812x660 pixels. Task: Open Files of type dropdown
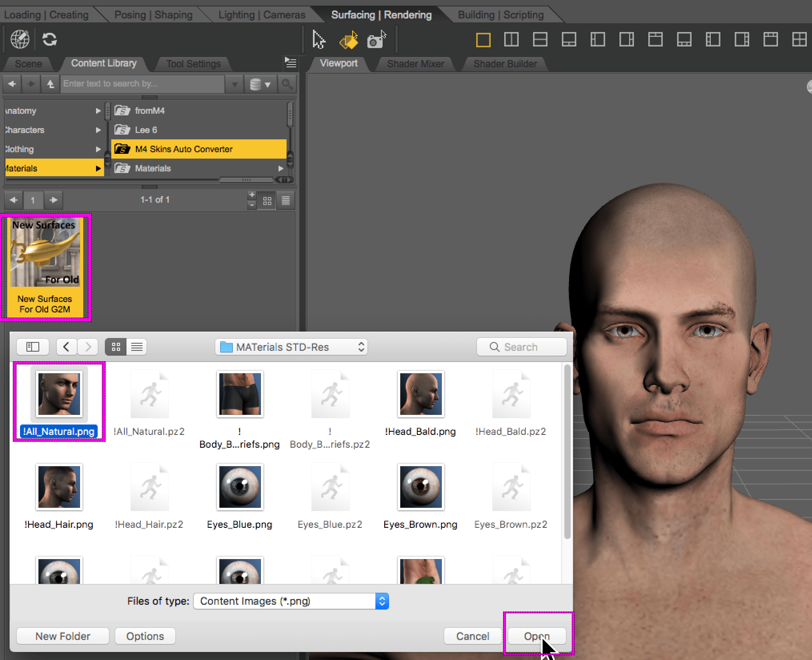[x=291, y=601]
